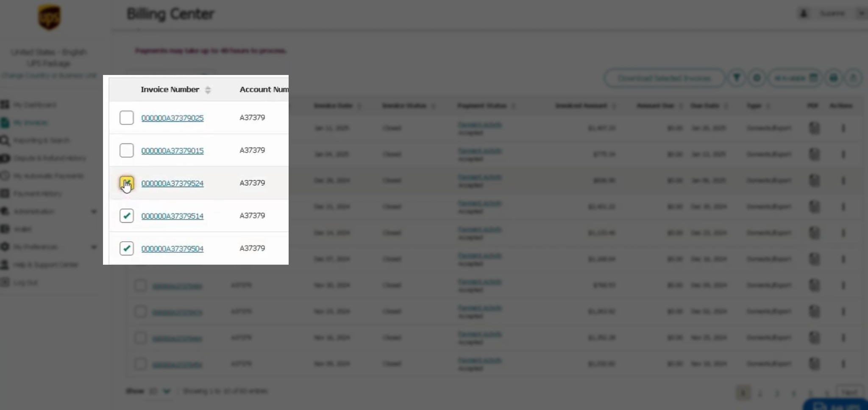Open Reporting & Search sidebar item

coord(41,140)
